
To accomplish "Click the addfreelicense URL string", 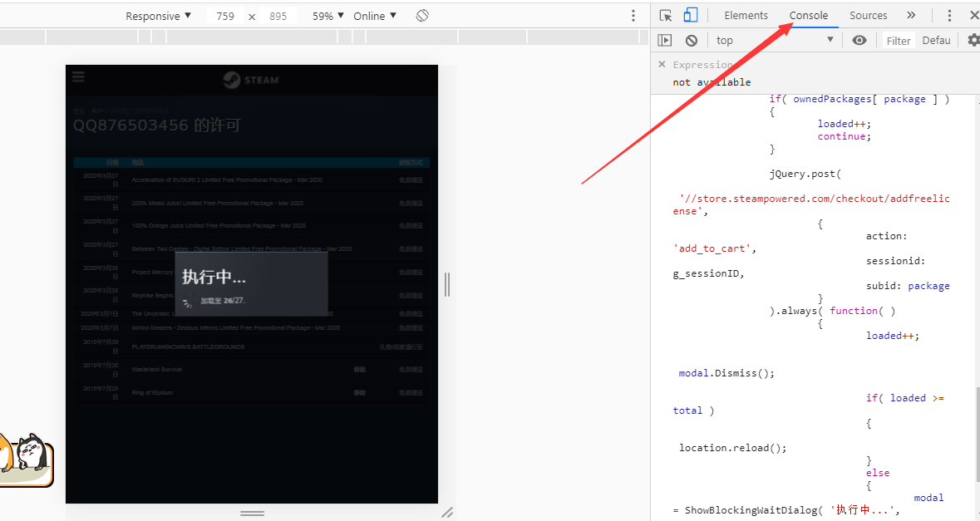I will [x=811, y=205].
